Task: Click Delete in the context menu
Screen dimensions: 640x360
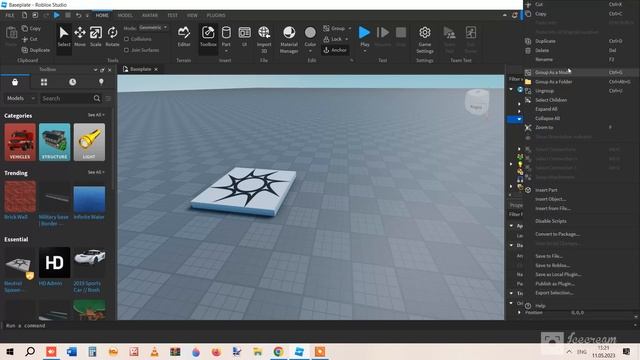Action: 581,50
